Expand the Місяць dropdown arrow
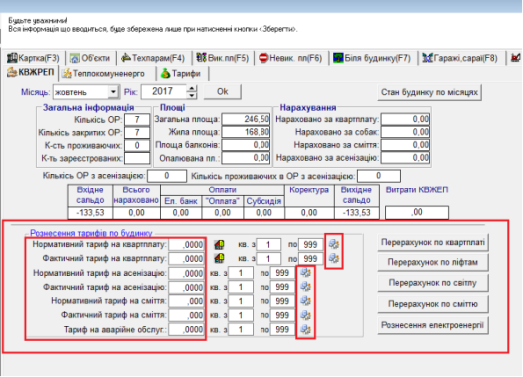This screenshot has width=523, height=377. coord(113,92)
